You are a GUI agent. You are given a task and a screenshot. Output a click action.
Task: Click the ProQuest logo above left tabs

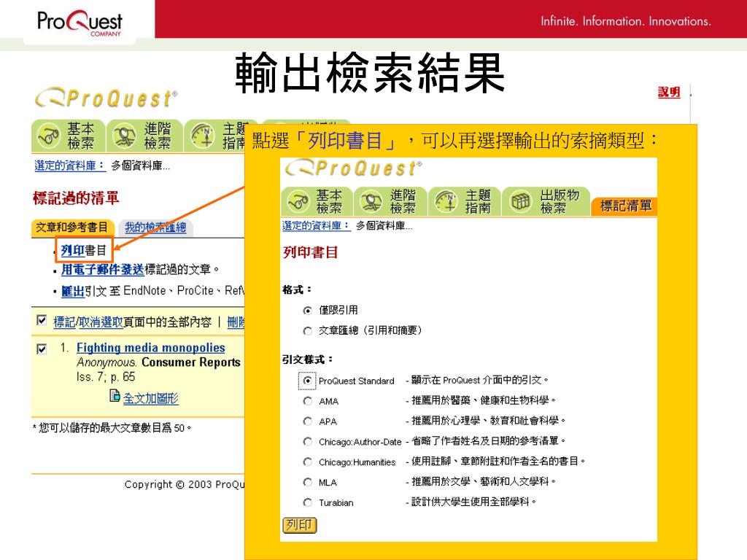coord(107,98)
